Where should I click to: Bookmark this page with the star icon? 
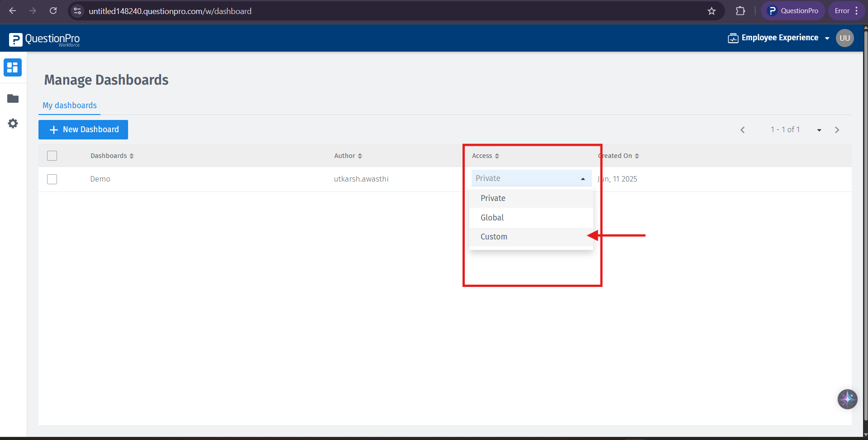tap(711, 11)
